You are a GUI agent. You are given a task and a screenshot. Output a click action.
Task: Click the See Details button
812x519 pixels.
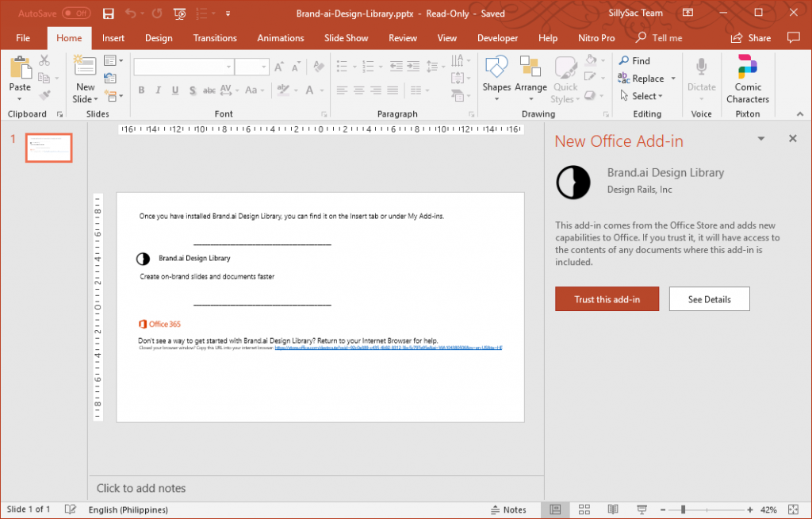click(x=709, y=298)
